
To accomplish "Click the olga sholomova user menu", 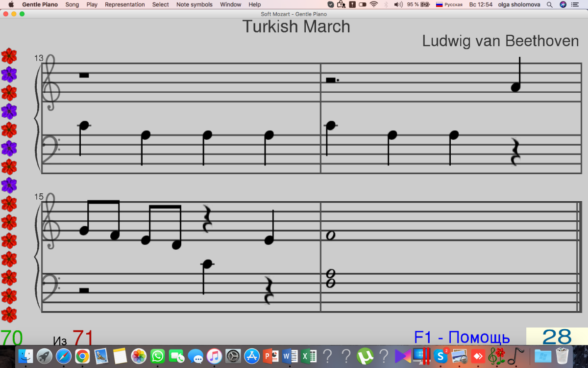I will click(x=519, y=4).
